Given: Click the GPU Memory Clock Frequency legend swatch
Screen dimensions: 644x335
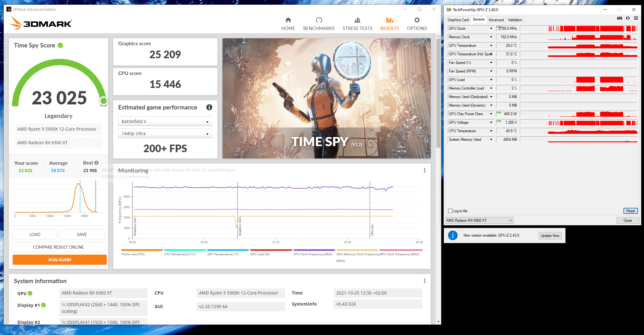Looking at the screenshot, I should click(x=357, y=250).
